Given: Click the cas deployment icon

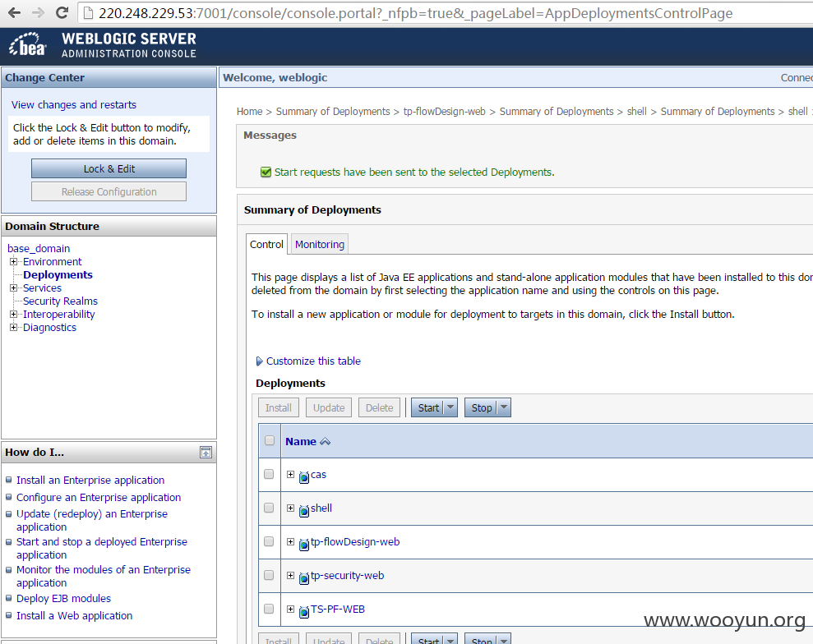Looking at the screenshot, I should tap(304, 476).
